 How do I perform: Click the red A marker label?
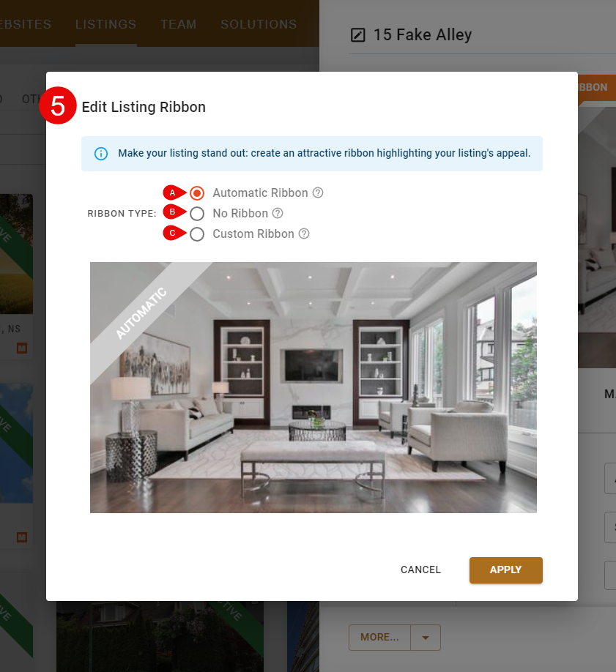(174, 193)
